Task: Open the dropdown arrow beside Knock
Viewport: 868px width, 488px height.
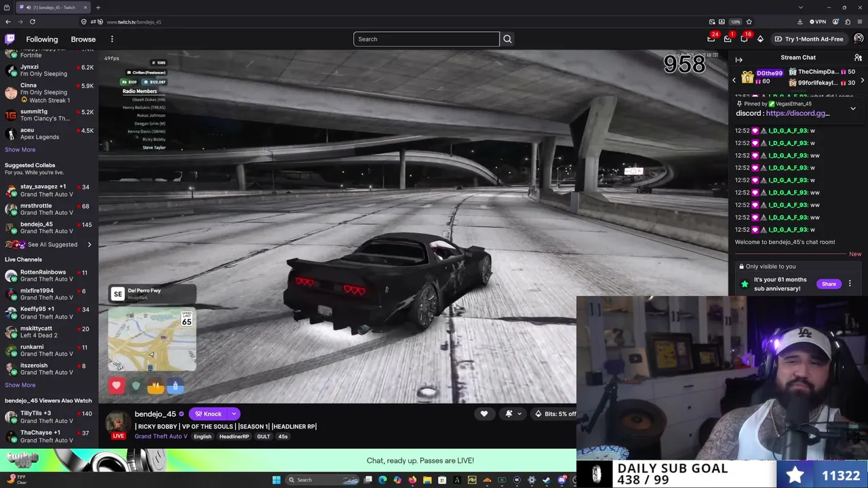Action: (x=234, y=414)
